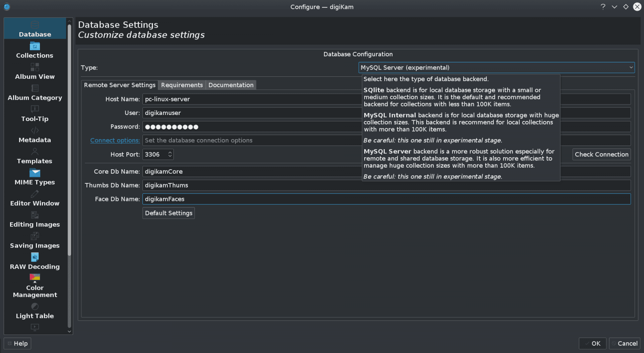Open the Editor Window settings icon

(35, 194)
